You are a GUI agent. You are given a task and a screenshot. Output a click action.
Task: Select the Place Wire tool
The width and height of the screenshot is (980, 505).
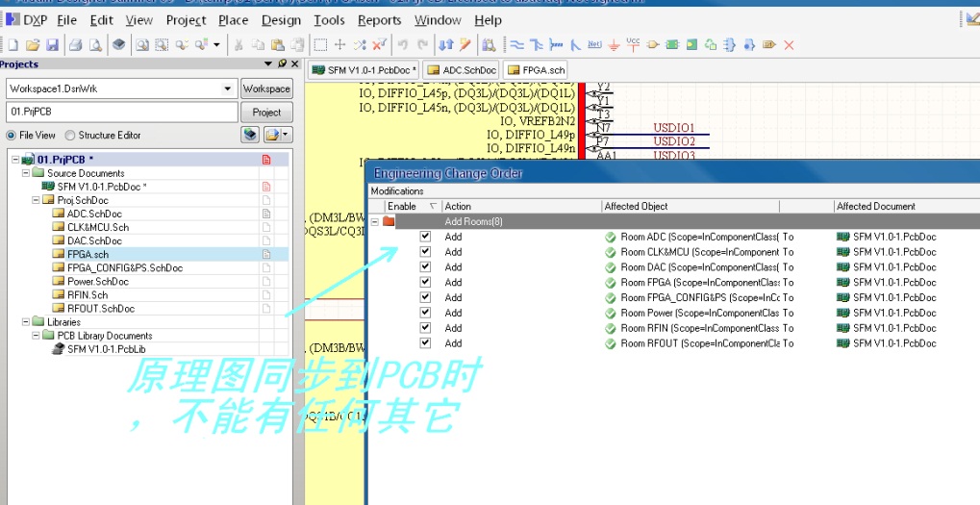516,45
